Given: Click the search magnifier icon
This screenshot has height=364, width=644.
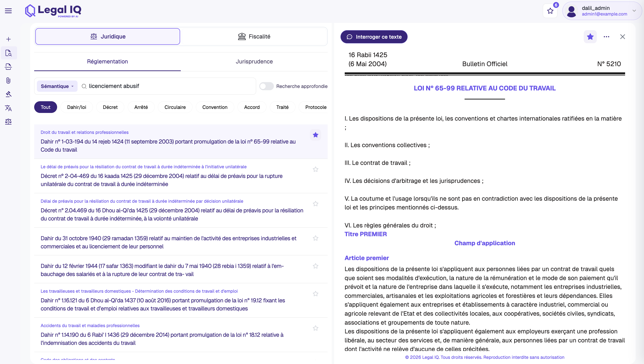Looking at the screenshot, I should pos(84,86).
